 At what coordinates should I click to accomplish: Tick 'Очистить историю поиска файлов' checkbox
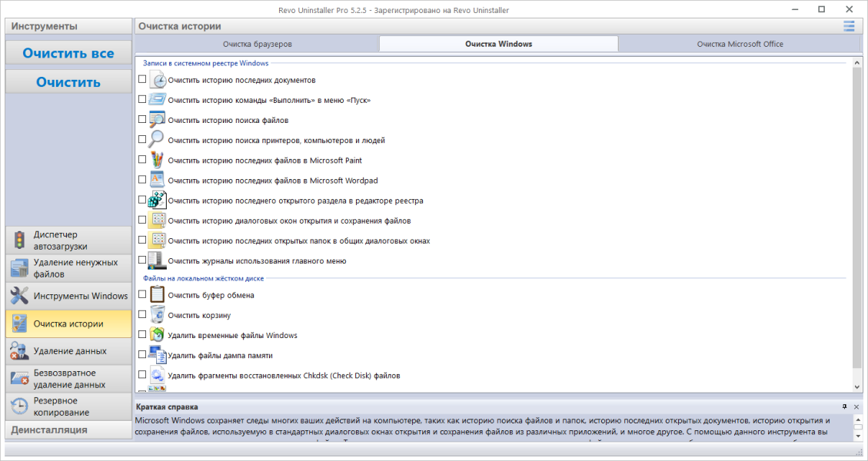tap(142, 119)
